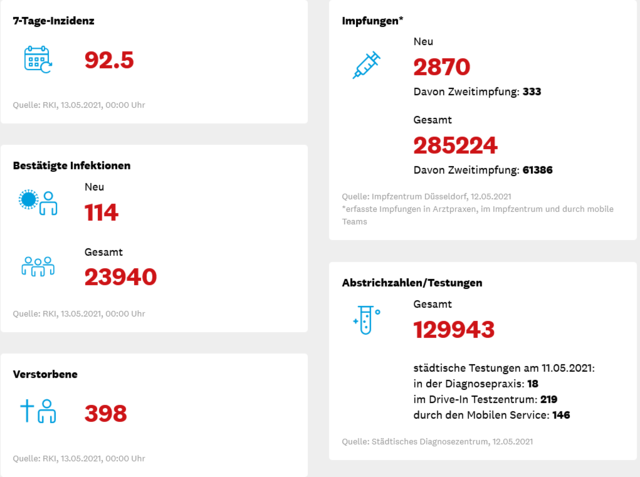Click the calendar icon beside 7-Tage-Inzidenz
640x477 pixels.
click(38, 60)
